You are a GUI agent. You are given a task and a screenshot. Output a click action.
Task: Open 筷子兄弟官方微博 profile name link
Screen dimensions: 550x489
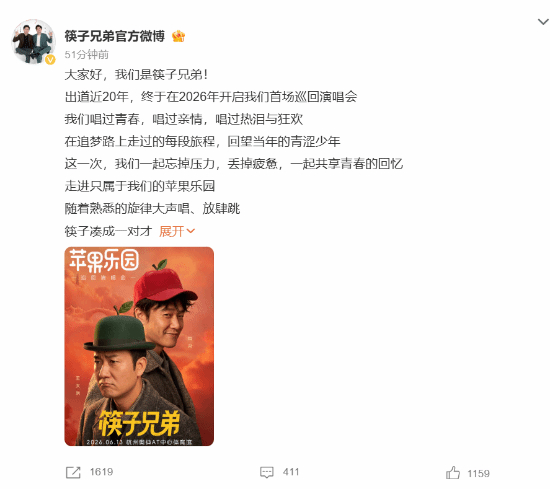pos(115,36)
